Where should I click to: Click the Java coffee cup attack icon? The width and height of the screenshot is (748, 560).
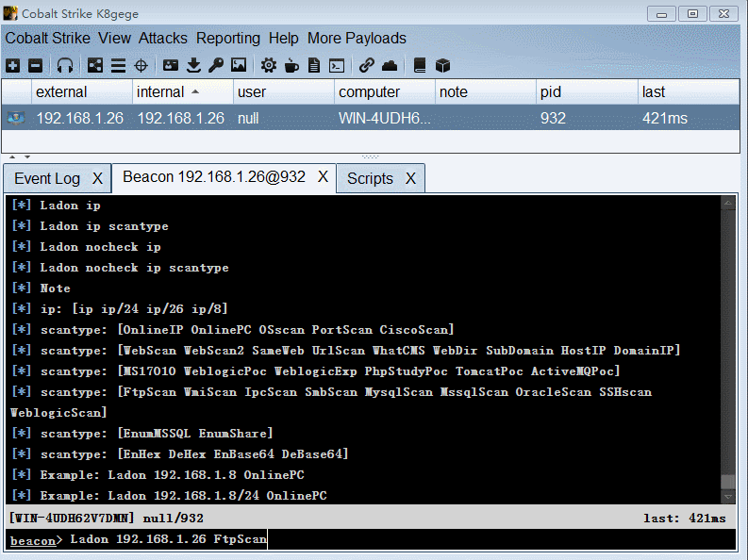(291, 65)
